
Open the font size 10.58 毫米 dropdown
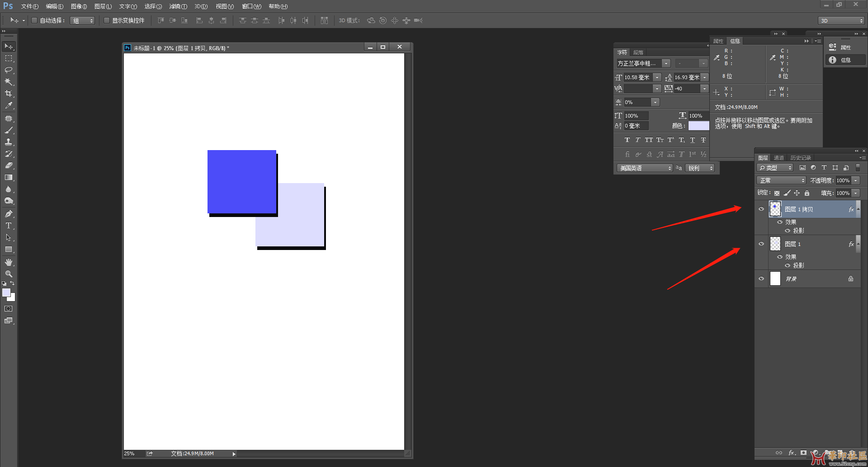(x=657, y=77)
